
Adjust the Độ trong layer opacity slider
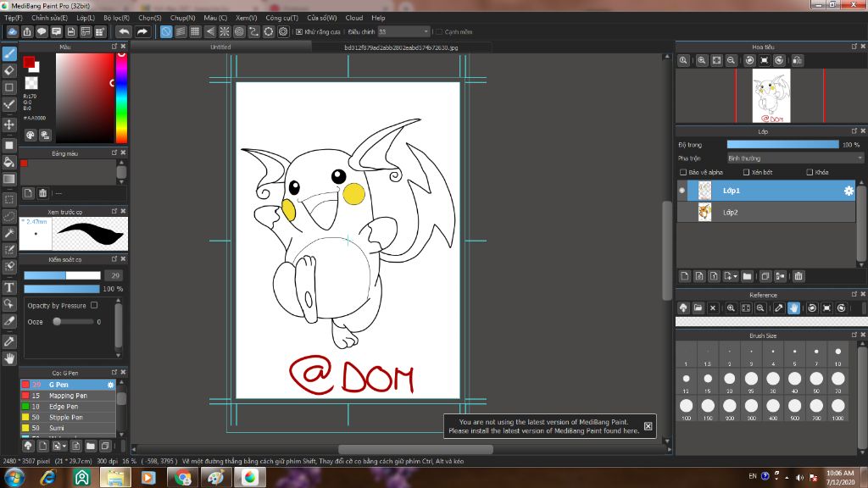[x=782, y=144]
